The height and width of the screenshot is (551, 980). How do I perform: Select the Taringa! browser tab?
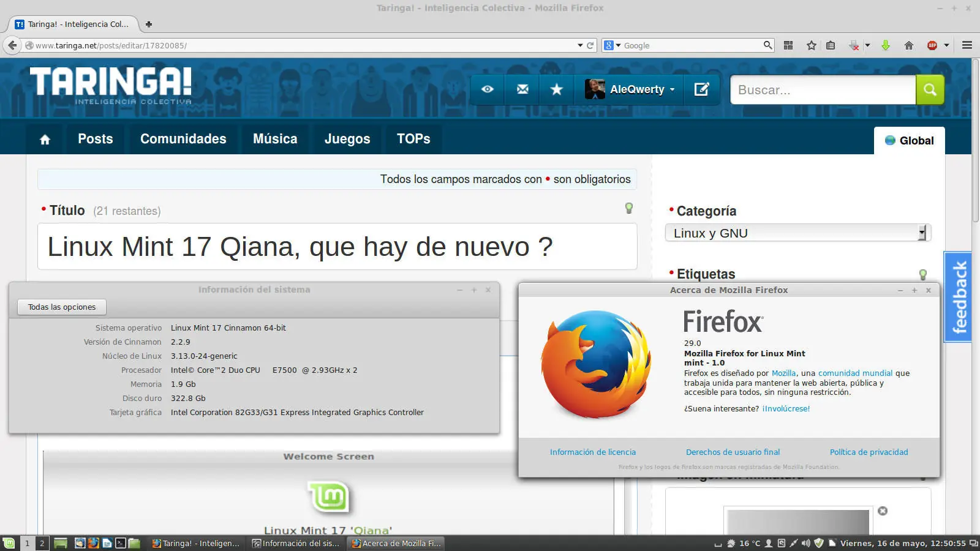[72, 24]
